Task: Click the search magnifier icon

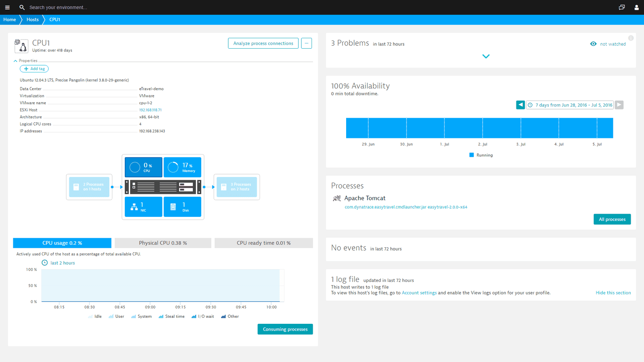Action: point(22,7)
